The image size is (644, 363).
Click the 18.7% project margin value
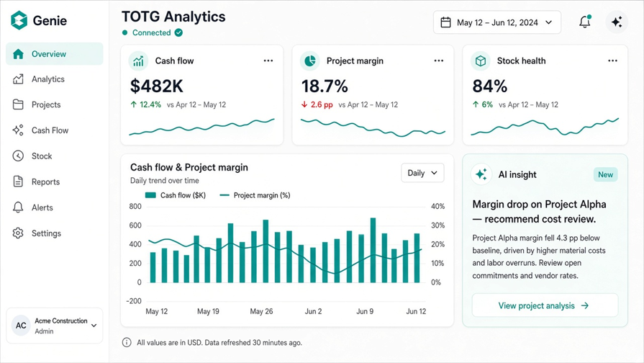[325, 86]
